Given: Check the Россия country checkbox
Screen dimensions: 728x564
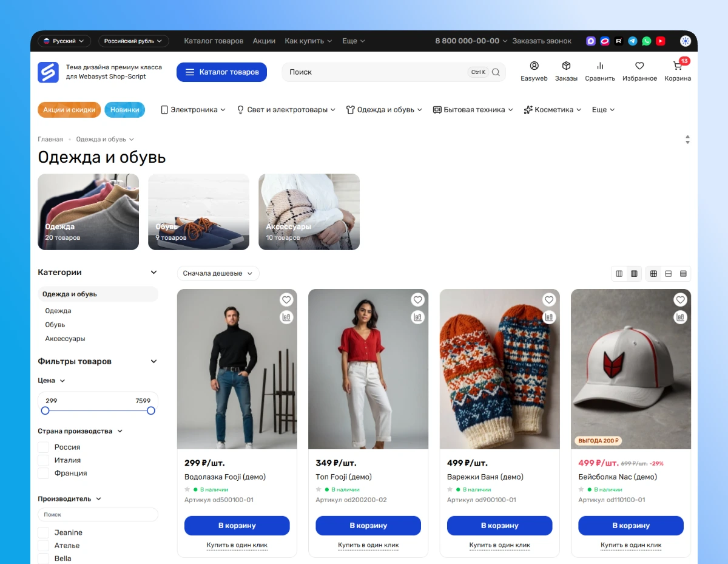Looking at the screenshot, I should pyautogui.click(x=44, y=447).
